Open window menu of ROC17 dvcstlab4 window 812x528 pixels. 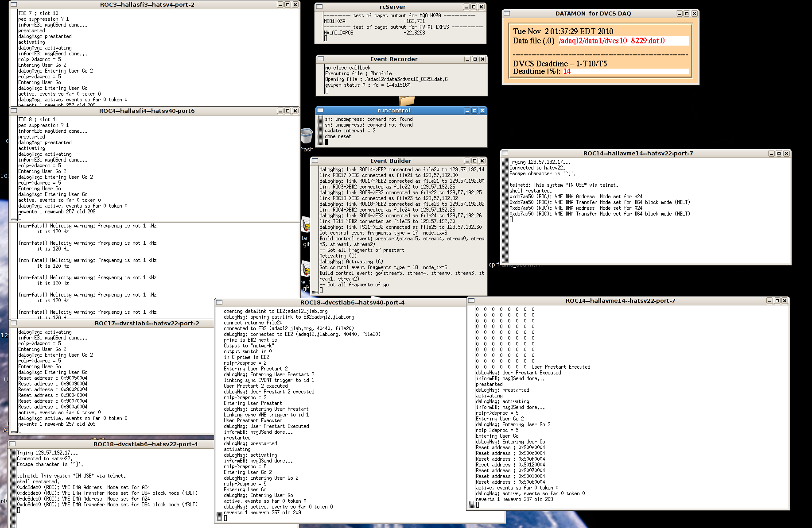pyautogui.click(x=14, y=323)
